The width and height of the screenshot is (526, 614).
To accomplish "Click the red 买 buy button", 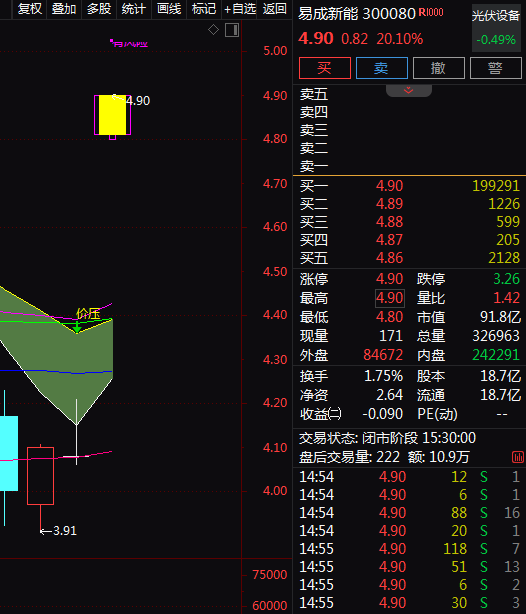I will [x=325, y=68].
